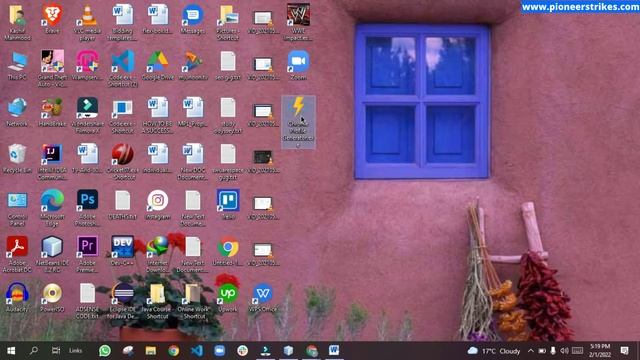The height and width of the screenshot is (360, 640).
Task: Select the Wampserver desktop shortcut
Action: click(x=87, y=65)
